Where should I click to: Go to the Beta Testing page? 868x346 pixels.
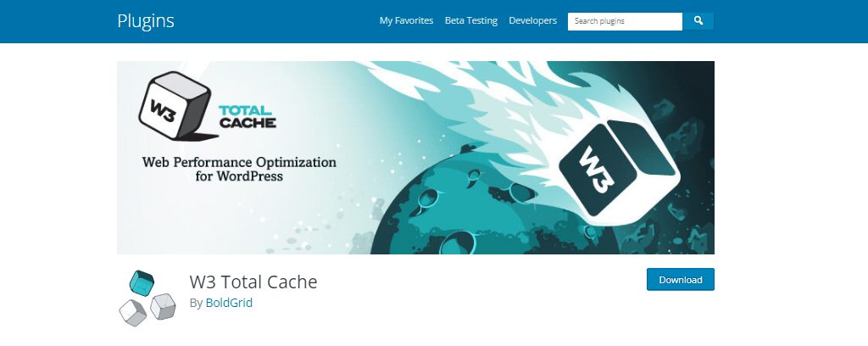click(x=470, y=21)
